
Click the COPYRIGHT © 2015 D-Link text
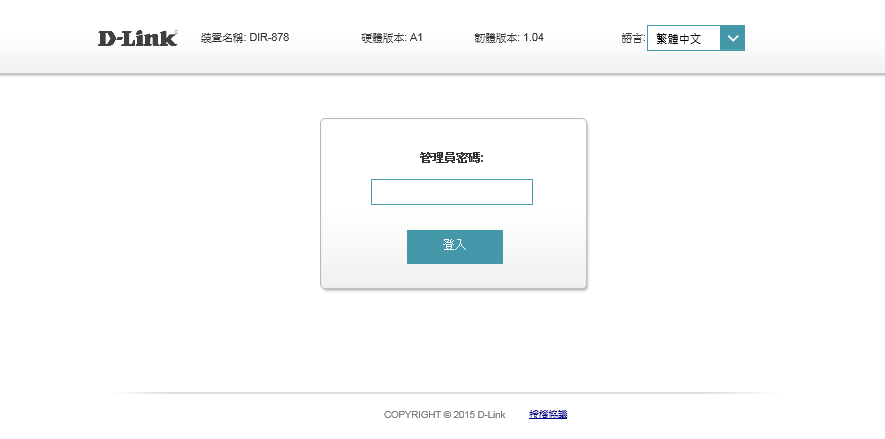[444, 414]
